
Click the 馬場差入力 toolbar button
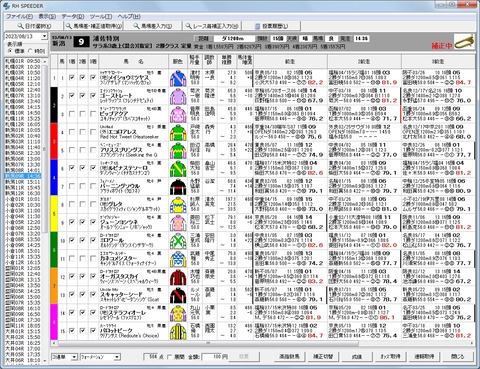153,26
